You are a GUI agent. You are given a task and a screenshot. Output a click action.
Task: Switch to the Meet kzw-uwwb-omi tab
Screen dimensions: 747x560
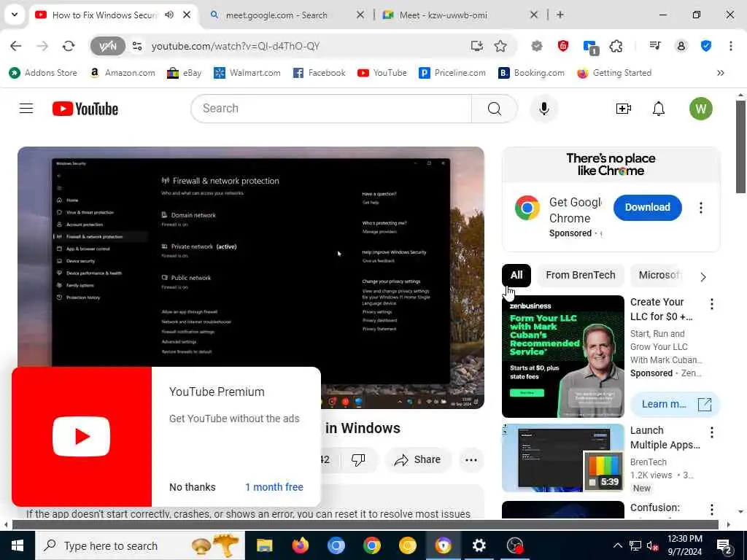coord(443,15)
